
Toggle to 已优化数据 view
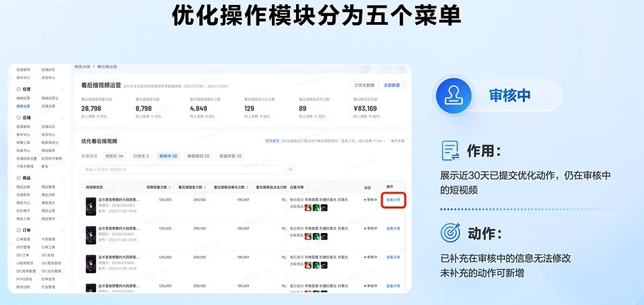point(364,85)
